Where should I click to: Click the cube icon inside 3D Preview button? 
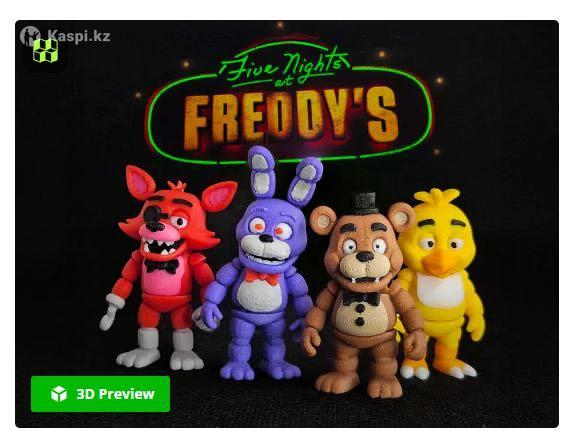click(x=58, y=394)
